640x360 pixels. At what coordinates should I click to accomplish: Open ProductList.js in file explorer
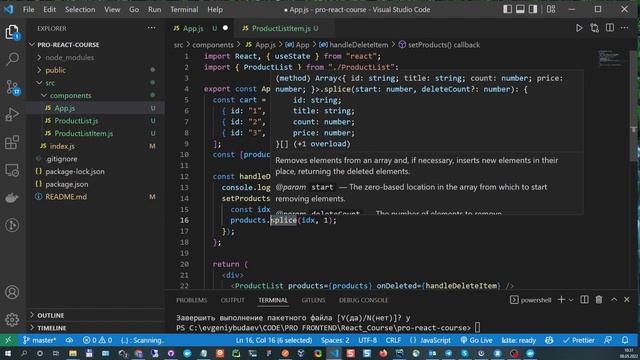76,120
